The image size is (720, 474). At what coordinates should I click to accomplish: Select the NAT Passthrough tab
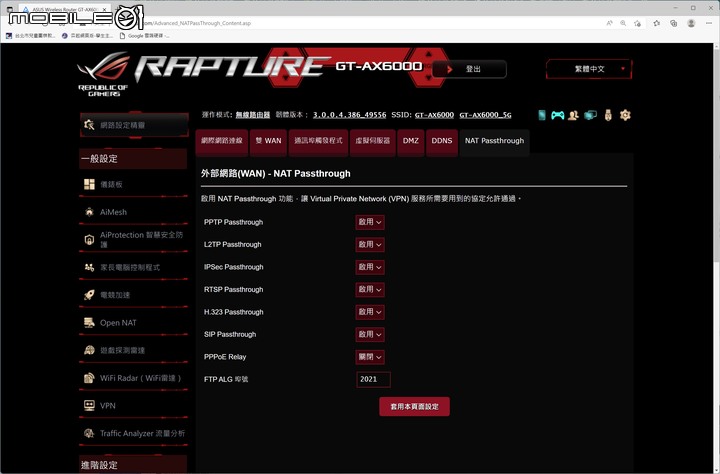(x=495, y=141)
